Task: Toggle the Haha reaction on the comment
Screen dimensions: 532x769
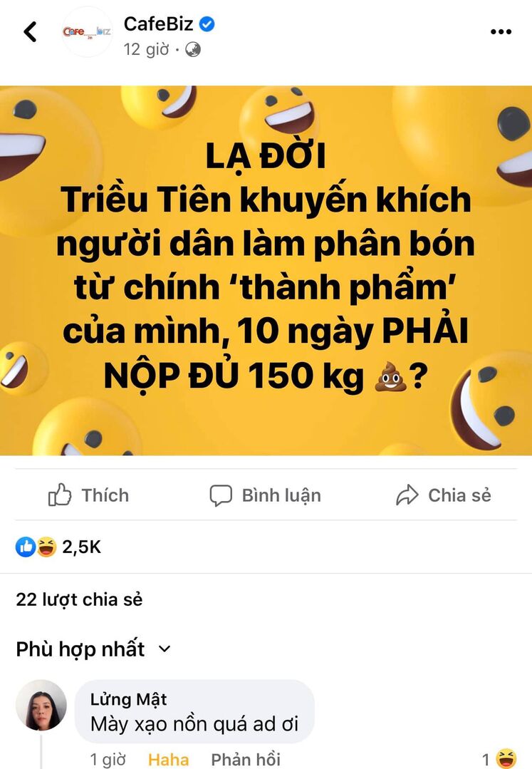Action: 169,760
